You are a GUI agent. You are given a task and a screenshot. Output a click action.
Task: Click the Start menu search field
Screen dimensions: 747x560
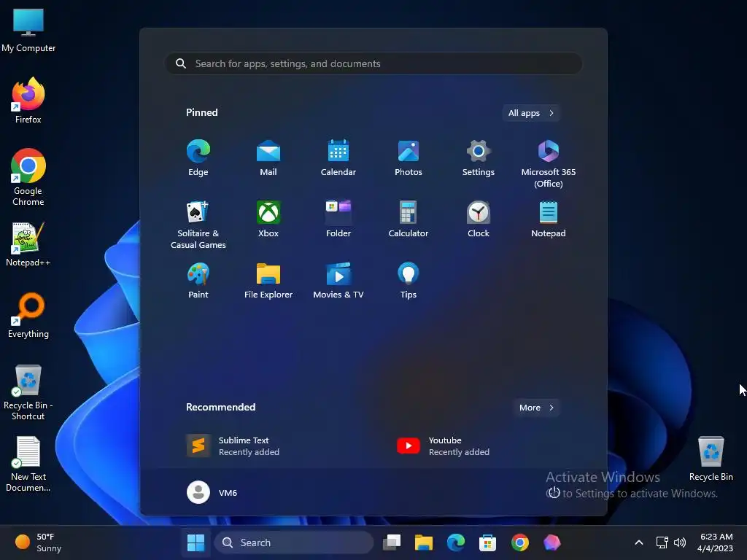click(x=373, y=64)
